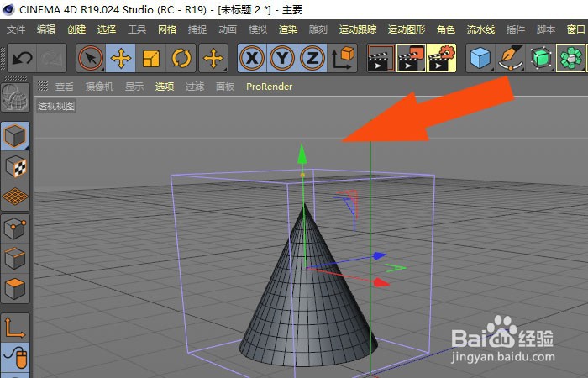588x378 pixels.
Task: Click the recent tools cross icon
Action: tap(213, 58)
